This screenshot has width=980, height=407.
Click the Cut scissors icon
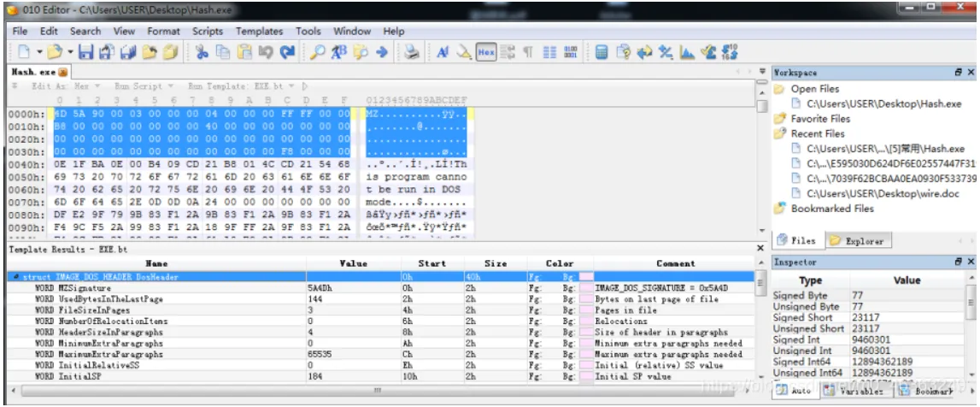[x=202, y=52]
